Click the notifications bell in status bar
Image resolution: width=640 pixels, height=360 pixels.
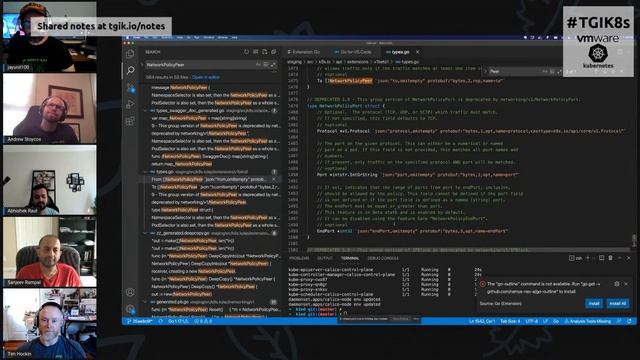click(x=629, y=321)
